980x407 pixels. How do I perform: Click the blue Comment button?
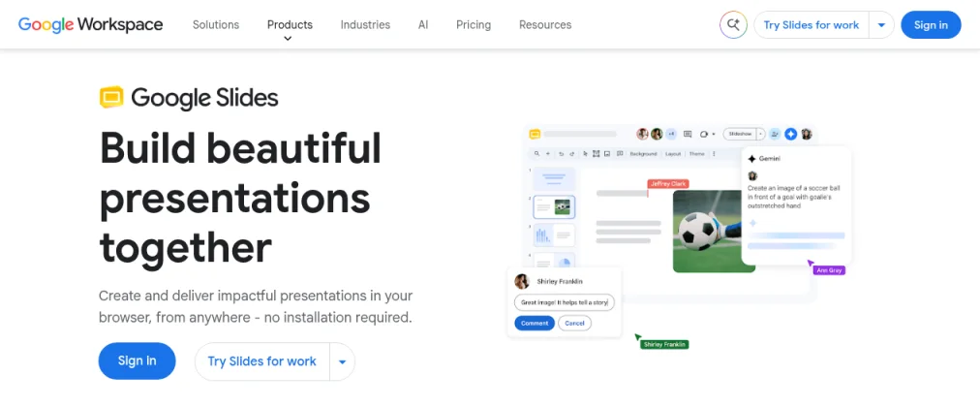pos(535,324)
